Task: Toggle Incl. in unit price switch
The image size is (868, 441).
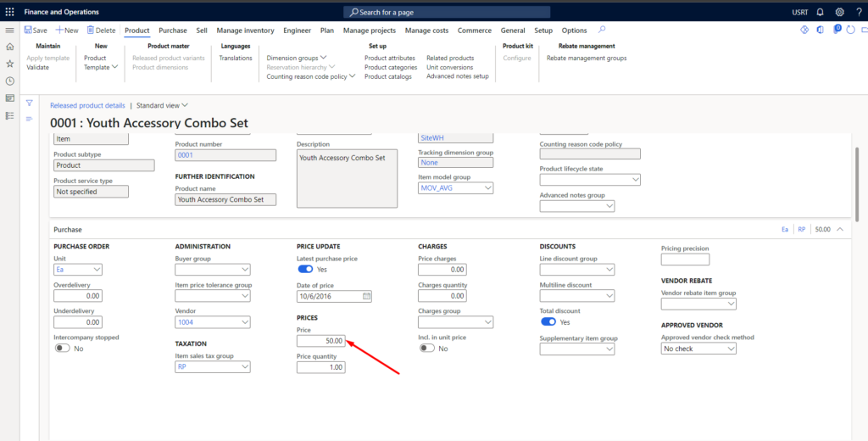Action: (x=427, y=349)
